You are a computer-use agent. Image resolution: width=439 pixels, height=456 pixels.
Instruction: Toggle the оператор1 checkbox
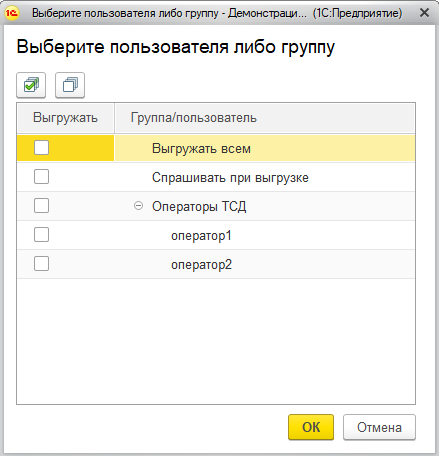(x=41, y=235)
